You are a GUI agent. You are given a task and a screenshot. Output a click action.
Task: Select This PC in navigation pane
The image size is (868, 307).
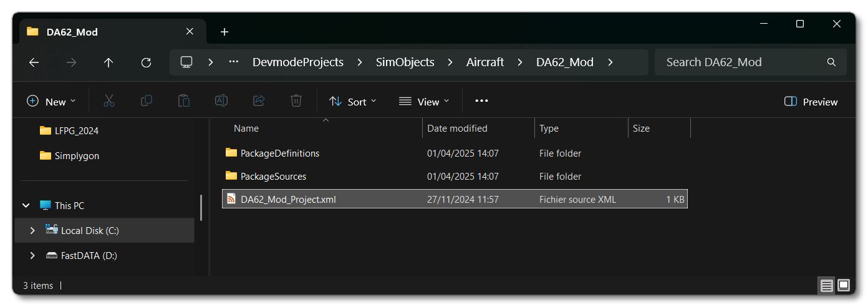[x=69, y=205]
